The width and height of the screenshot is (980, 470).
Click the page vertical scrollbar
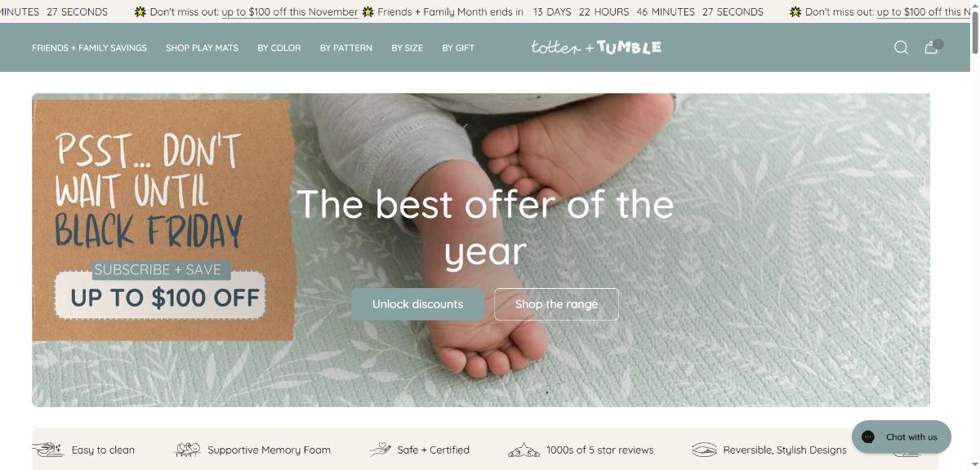click(x=975, y=235)
